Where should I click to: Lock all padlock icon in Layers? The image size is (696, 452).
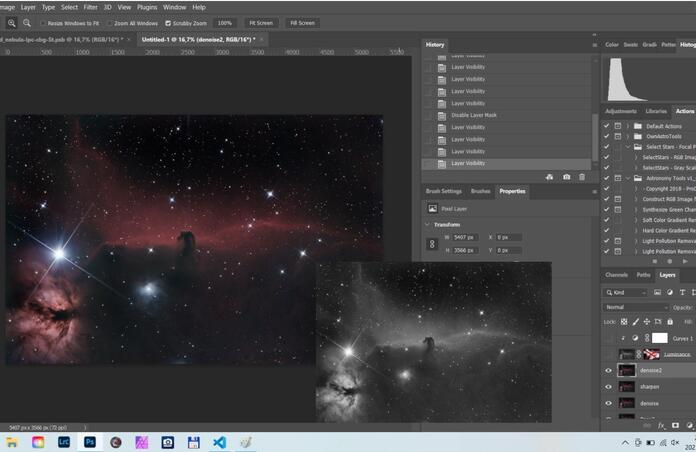click(x=670, y=321)
